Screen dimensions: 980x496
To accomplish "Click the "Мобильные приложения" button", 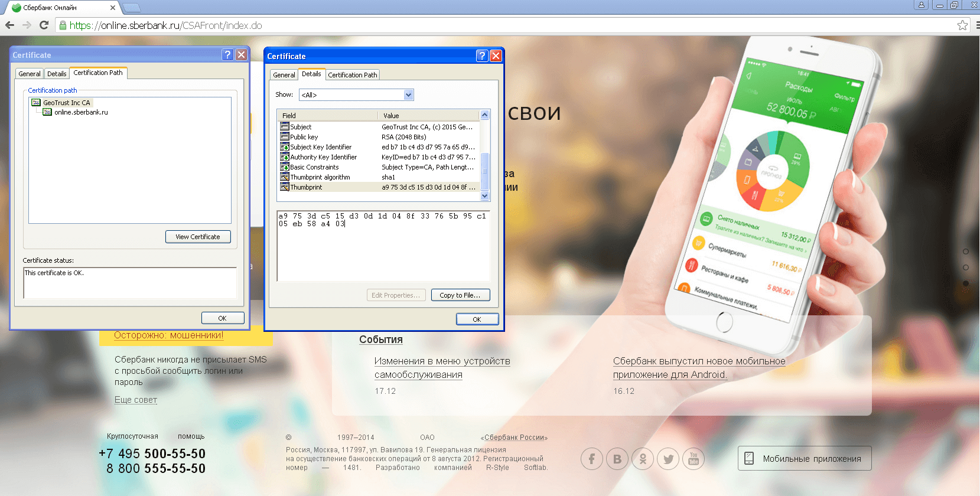I will 805,458.
